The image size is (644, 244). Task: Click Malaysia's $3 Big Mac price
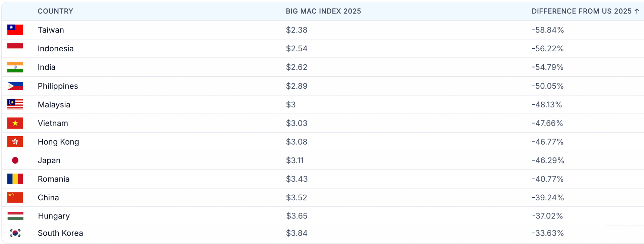(290, 104)
